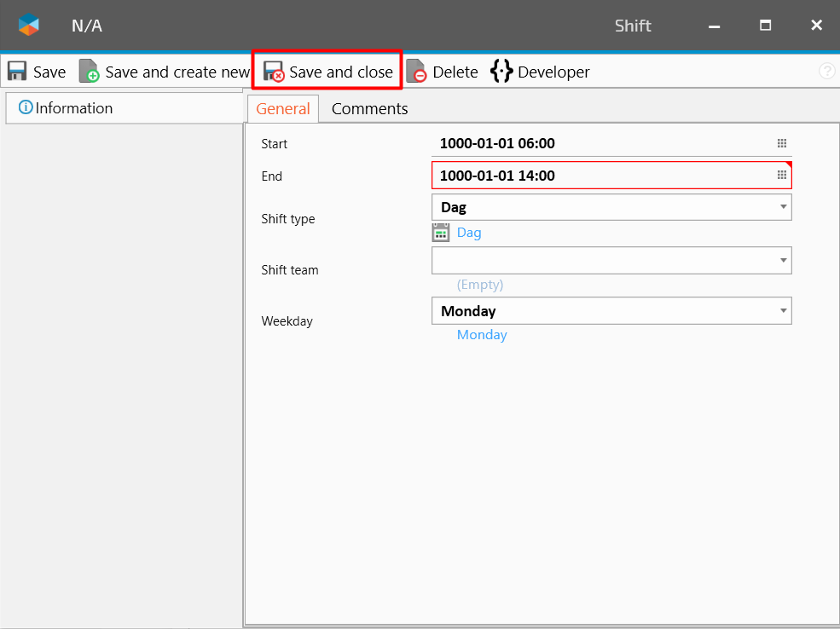Viewport: 840px width, 629px height.
Task: Click the Save floppy disk icon
Action: 17,72
